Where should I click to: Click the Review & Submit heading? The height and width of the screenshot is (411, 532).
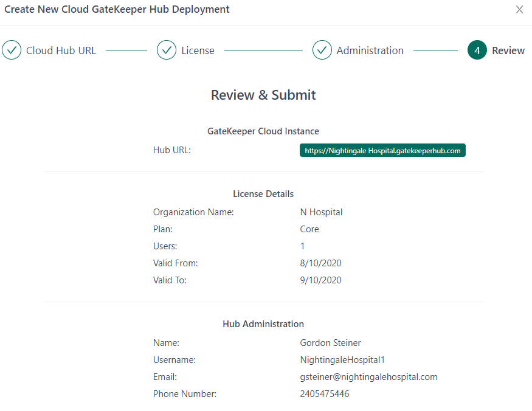click(263, 95)
